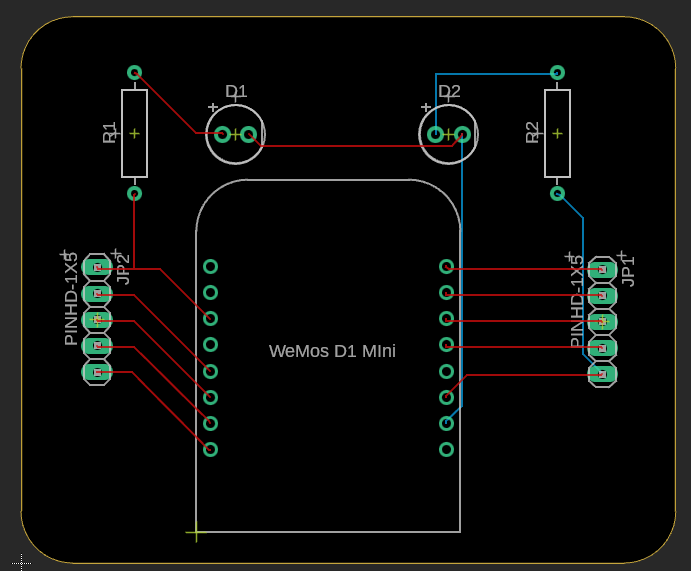
Task: Select second pad in WeMos right column
Action: (446, 293)
